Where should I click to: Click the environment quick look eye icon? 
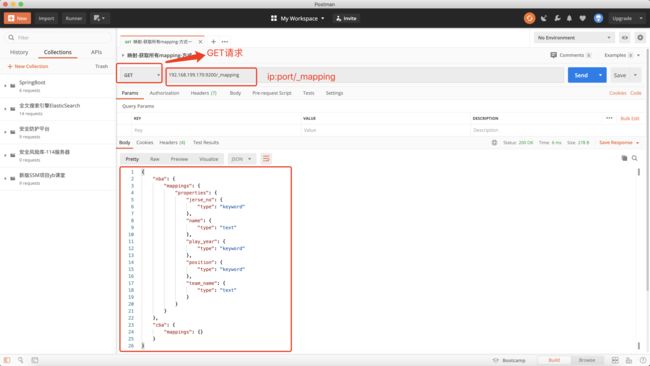[625, 38]
